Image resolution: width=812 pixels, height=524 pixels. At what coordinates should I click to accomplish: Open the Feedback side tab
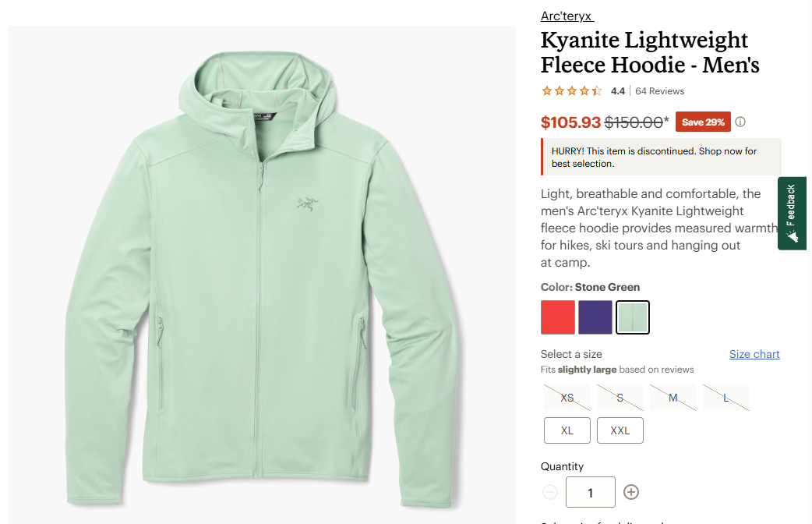792,213
